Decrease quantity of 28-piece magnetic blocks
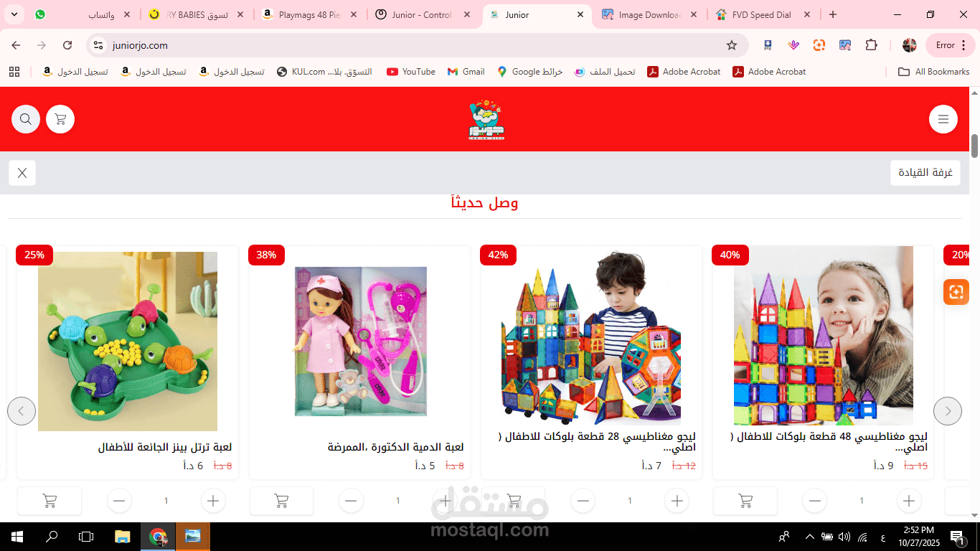Screen dimensions: 980x551 coord(583,501)
